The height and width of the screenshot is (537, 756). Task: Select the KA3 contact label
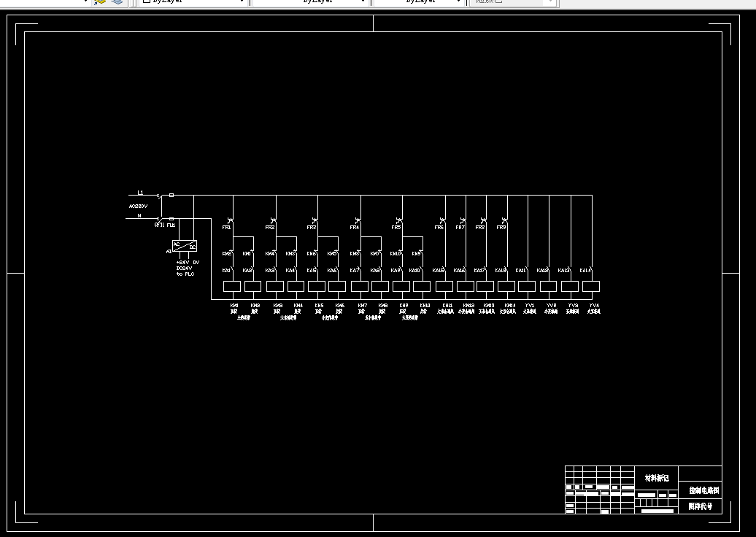(269, 271)
